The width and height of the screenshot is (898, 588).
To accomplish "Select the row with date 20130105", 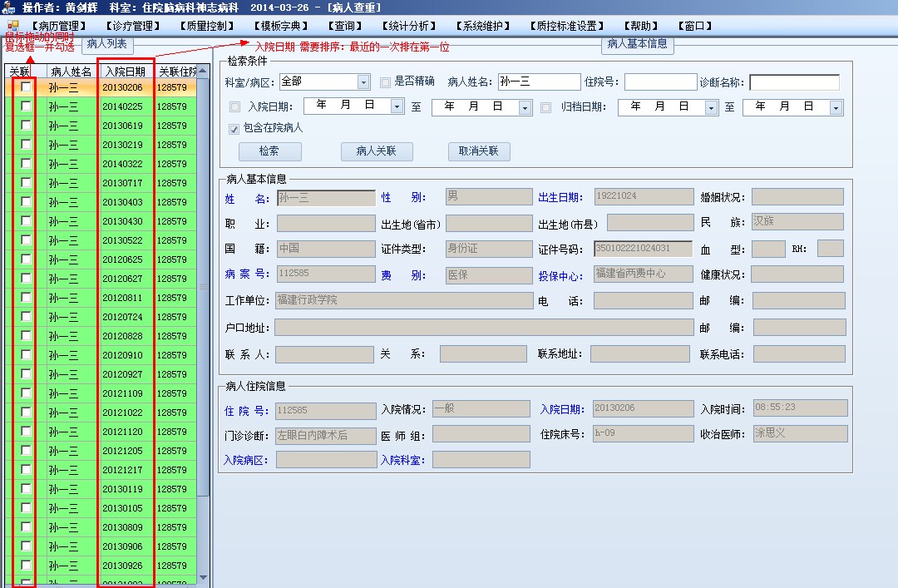I will click(x=101, y=508).
